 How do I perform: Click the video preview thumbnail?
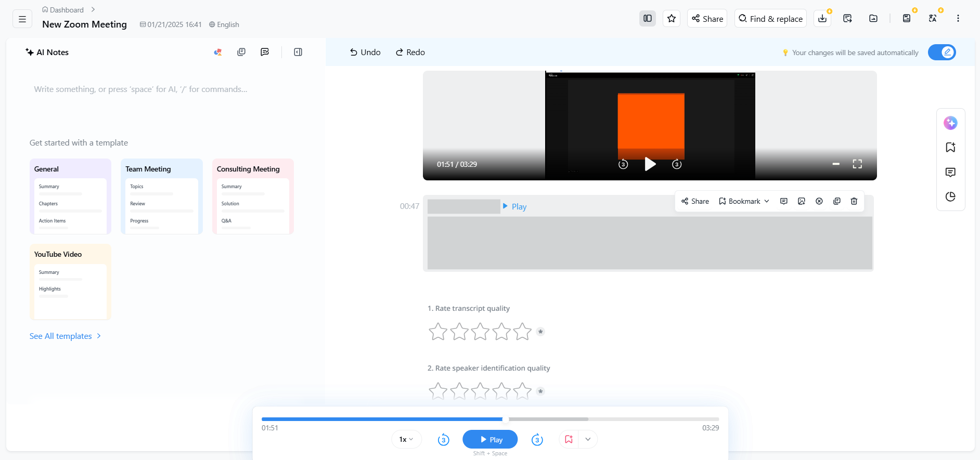point(650,125)
